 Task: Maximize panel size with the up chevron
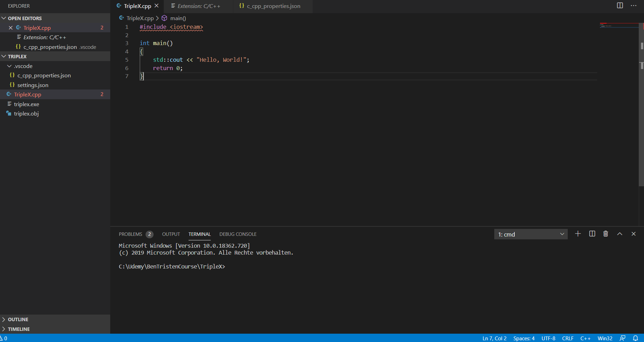(620, 234)
